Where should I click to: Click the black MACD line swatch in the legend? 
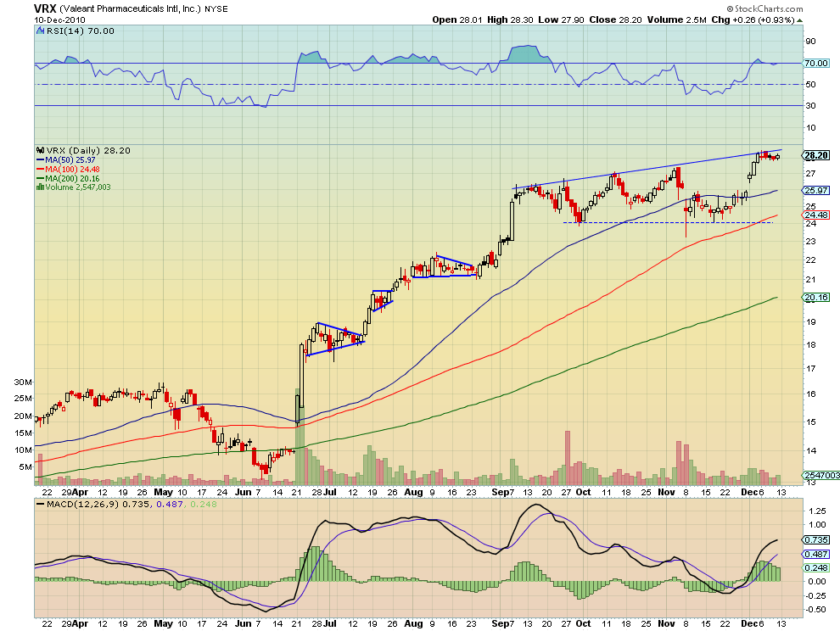40,504
